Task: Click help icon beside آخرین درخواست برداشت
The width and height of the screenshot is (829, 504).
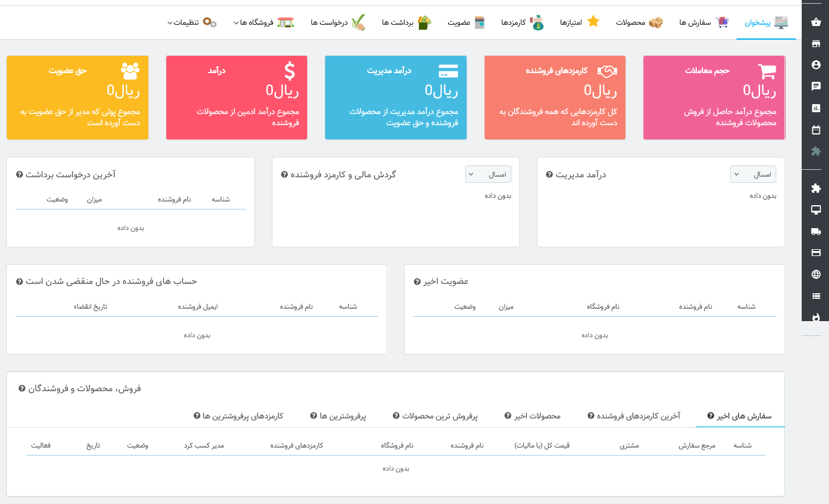Action: point(19,175)
